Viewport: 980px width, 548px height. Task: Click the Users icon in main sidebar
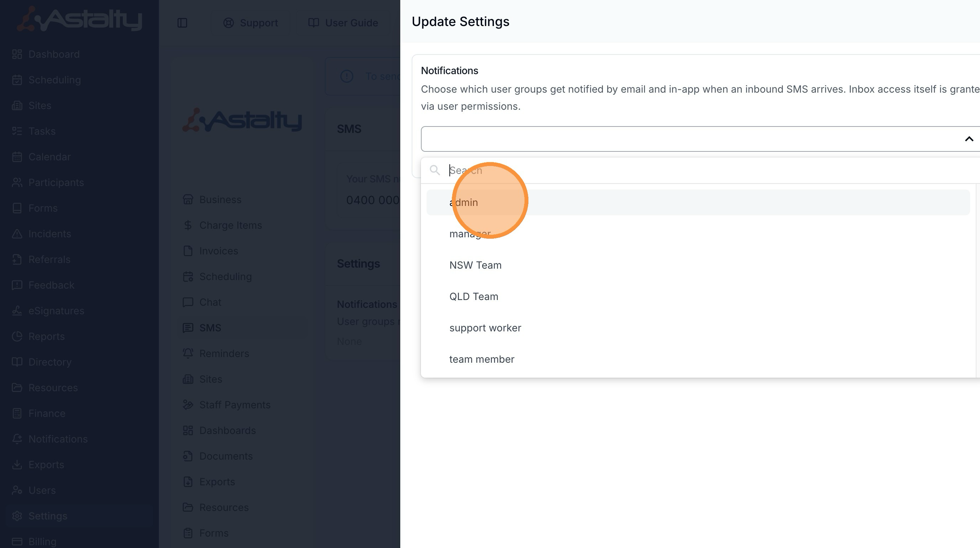click(17, 490)
